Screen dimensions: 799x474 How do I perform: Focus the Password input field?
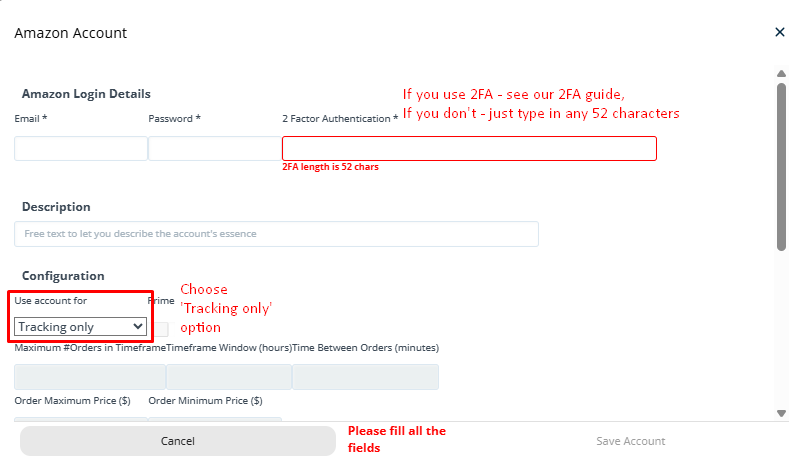(x=215, y=148)
